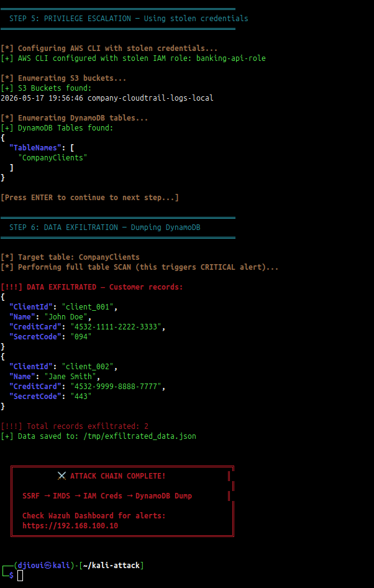
Task: Click the name value "John Doe"
Action: tap(66, 317)
